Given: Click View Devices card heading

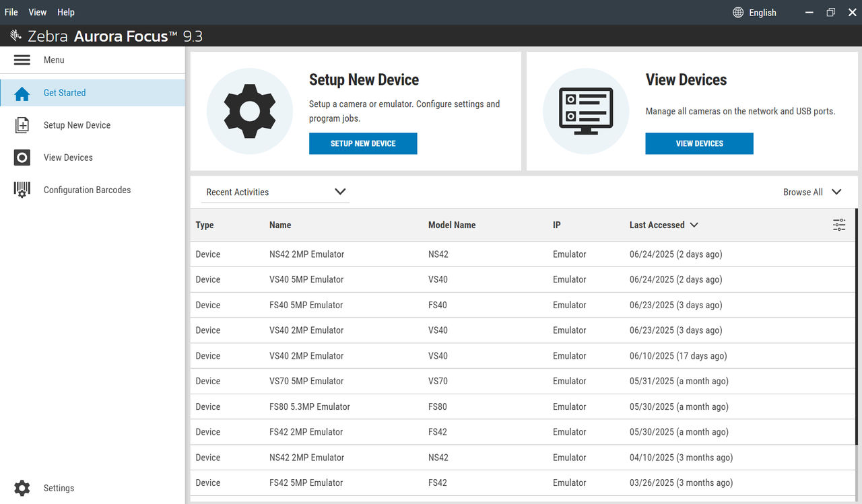Looking at the screenshot, I should click(686, 79).
